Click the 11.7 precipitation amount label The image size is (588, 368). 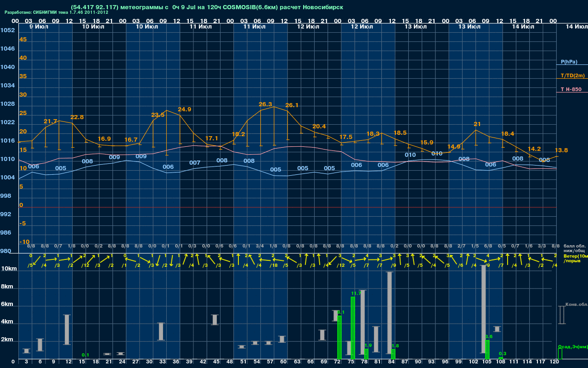coord(356,293)
